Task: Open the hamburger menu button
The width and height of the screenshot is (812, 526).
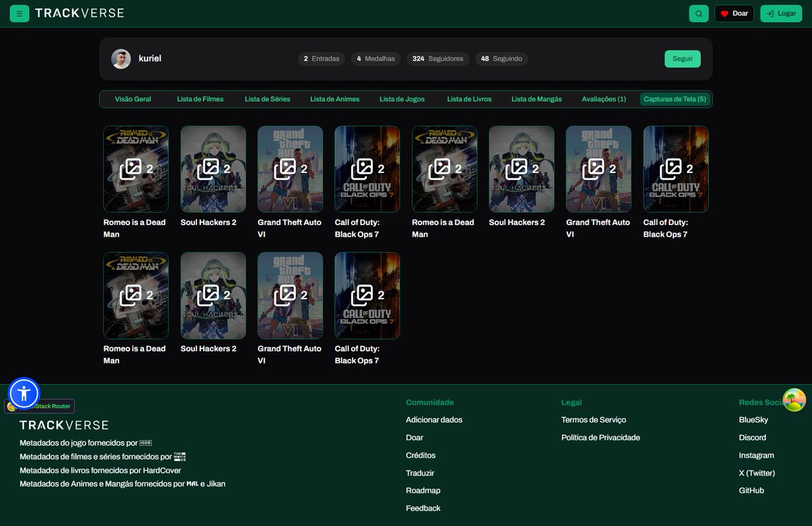Action: 20,14
